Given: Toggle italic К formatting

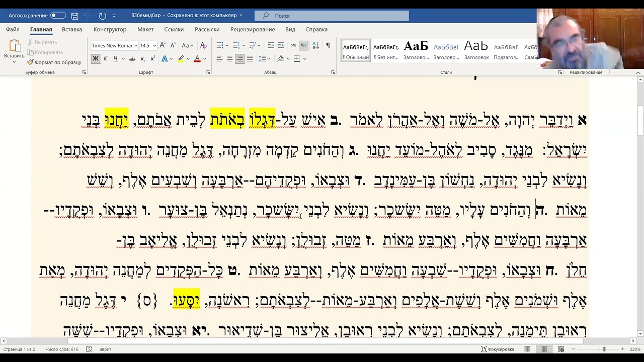Looking at the screenshot, I should click(105, 59).
